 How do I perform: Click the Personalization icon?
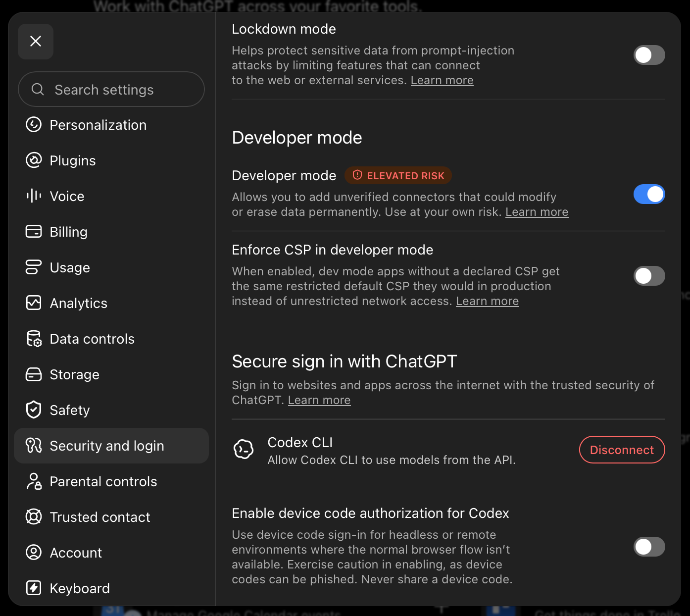tap(34, 125)
